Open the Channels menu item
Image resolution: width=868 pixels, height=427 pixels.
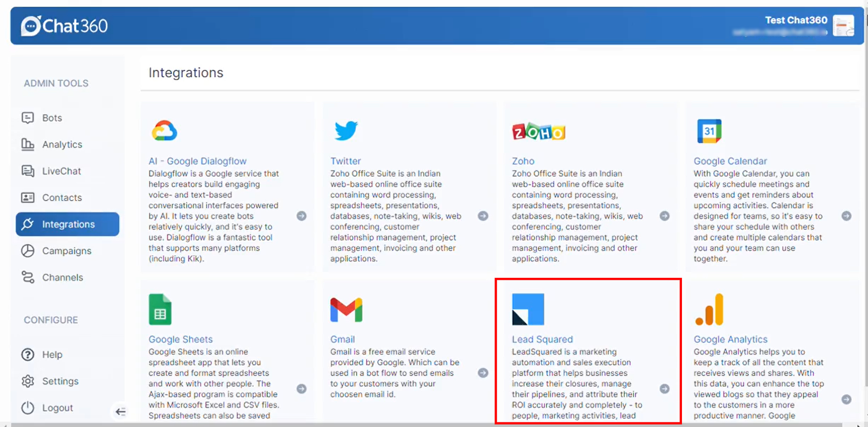point(62,277)
